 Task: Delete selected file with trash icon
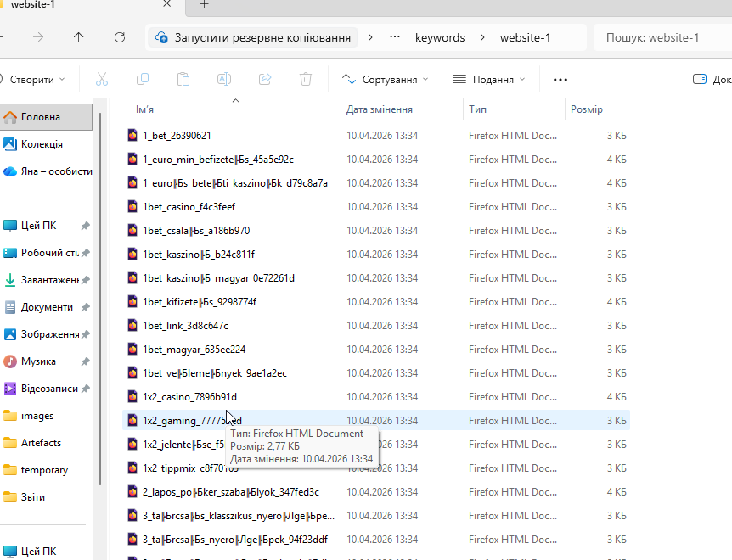pos(306,79)
